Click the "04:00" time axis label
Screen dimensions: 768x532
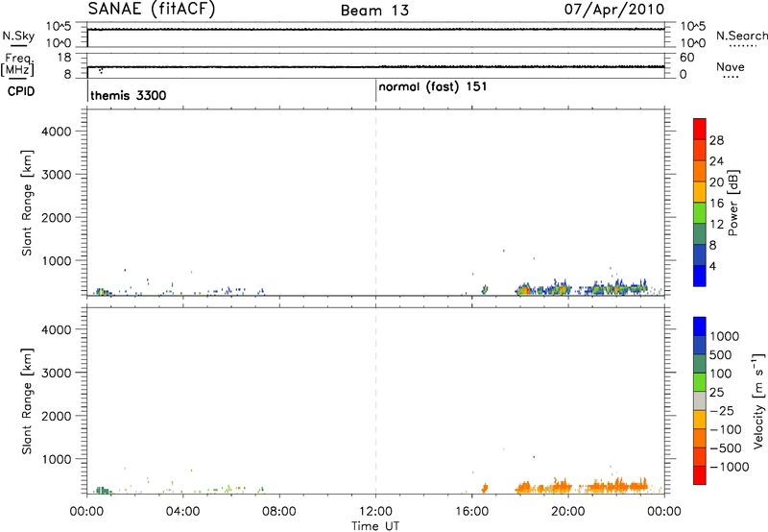[x=182, y=512]
